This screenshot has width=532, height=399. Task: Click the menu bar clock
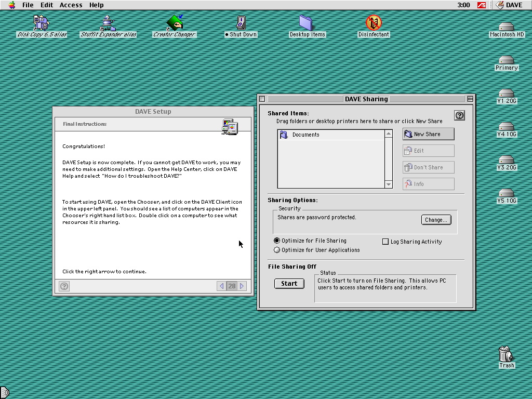pyautogui.click(x=463, y=5)
